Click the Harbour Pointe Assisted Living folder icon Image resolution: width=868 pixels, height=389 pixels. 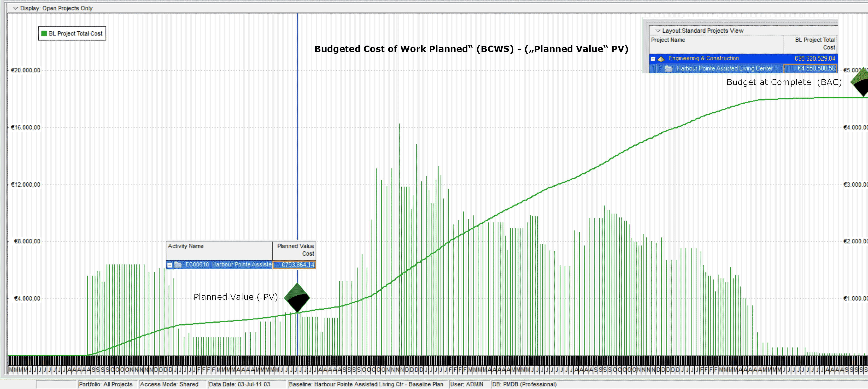[668, 69]
